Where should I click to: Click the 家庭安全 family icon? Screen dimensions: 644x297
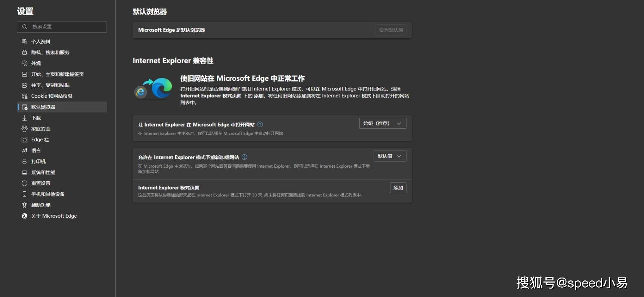(x=24, y=129)
